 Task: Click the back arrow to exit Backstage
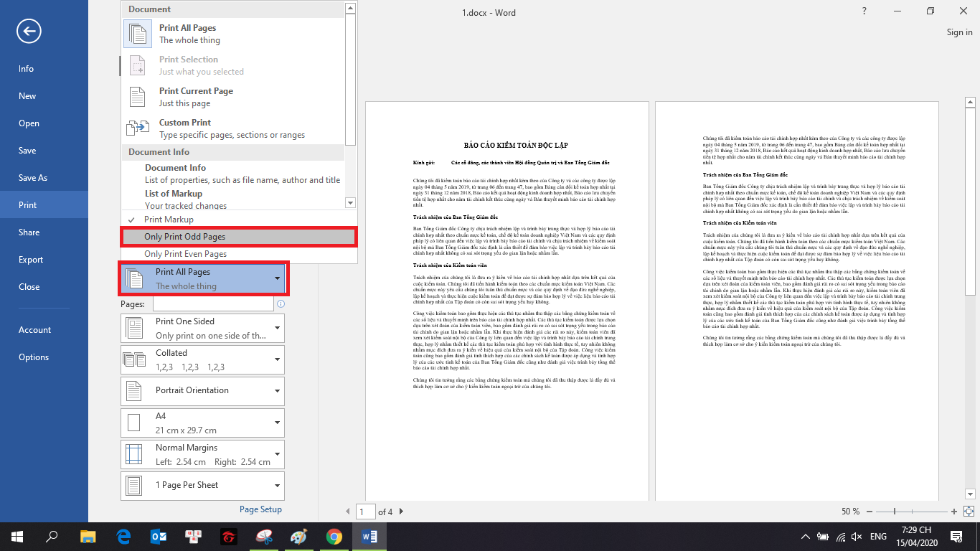(29, 31)
